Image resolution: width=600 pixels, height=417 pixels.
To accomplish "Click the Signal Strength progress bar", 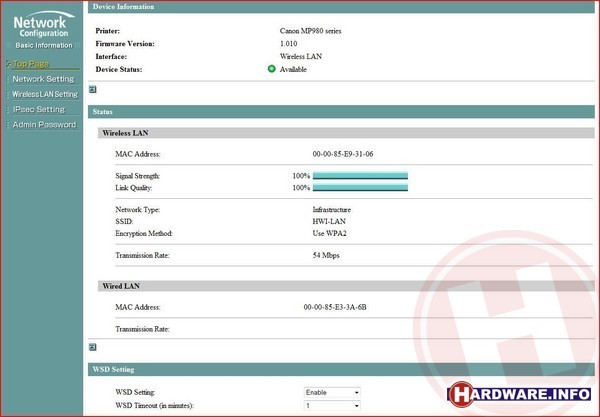I will (x=360, y=175).
